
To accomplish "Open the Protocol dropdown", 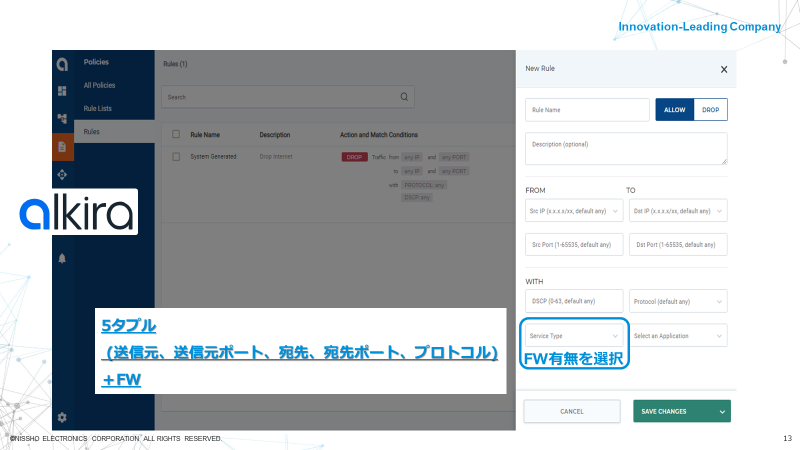I will pyautogui.click(x=678, y=300).
